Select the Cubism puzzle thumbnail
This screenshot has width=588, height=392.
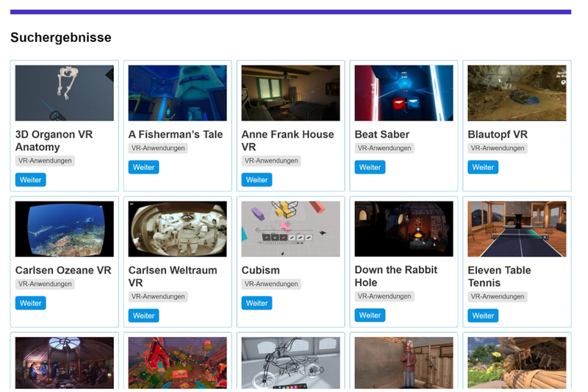(x=290, y=229)
